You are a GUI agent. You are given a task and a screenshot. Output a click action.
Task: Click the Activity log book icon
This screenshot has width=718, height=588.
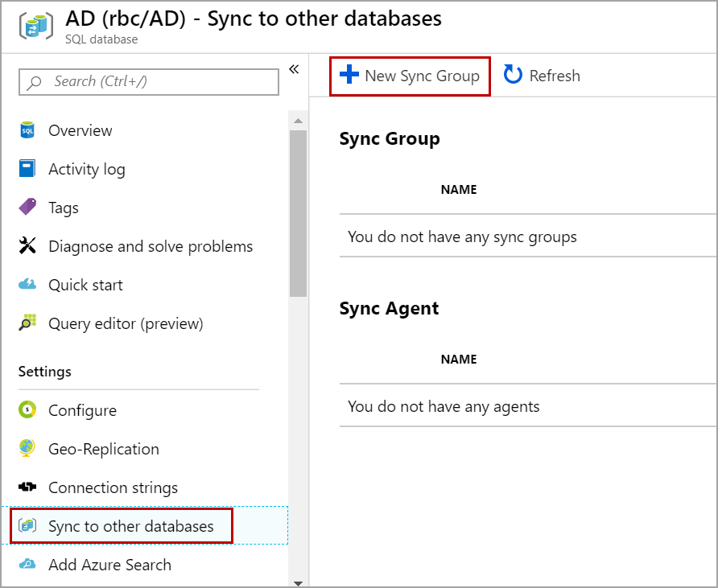(x=27, y=169)
